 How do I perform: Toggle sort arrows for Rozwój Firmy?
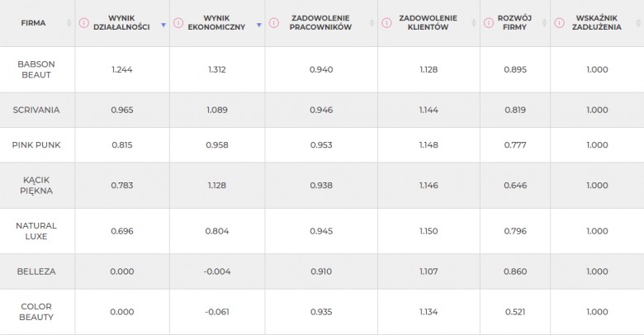pos(545,23)
